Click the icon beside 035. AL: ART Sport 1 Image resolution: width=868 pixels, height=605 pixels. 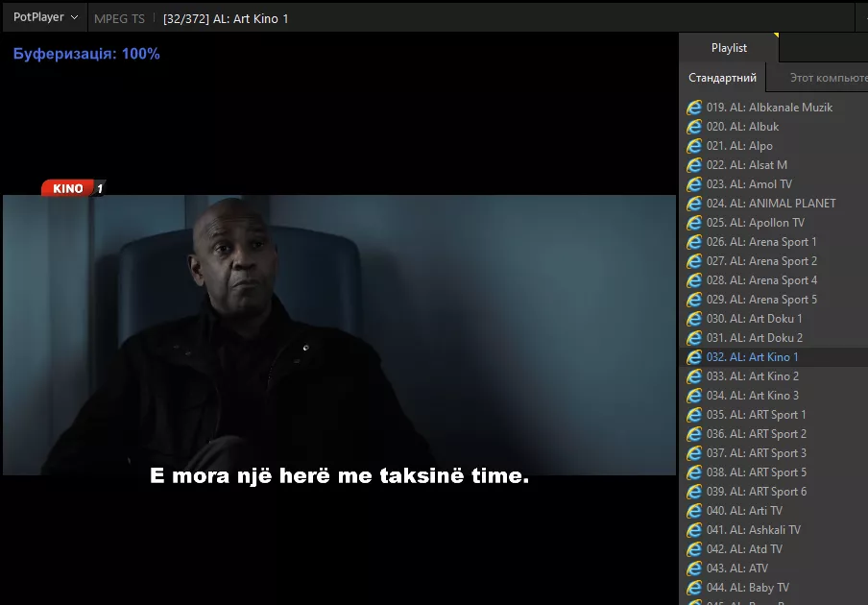pyautogui.click(x=694, y=415)
